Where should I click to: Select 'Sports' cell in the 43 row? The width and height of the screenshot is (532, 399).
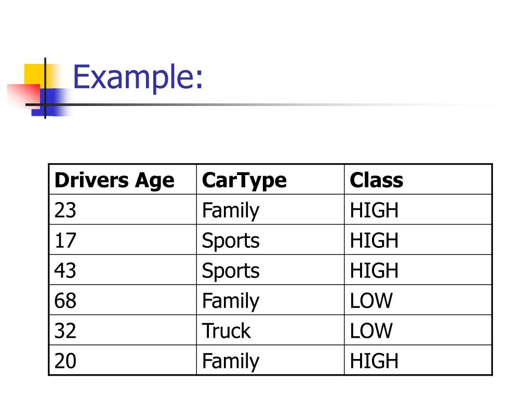click(270, 270)
